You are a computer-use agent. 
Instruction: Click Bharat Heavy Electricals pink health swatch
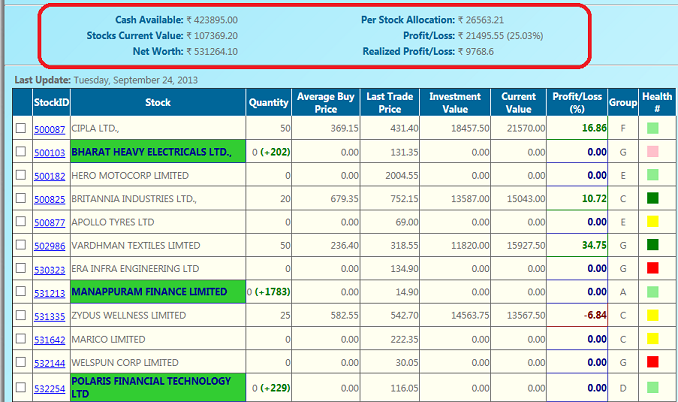(x=652, y=151)
